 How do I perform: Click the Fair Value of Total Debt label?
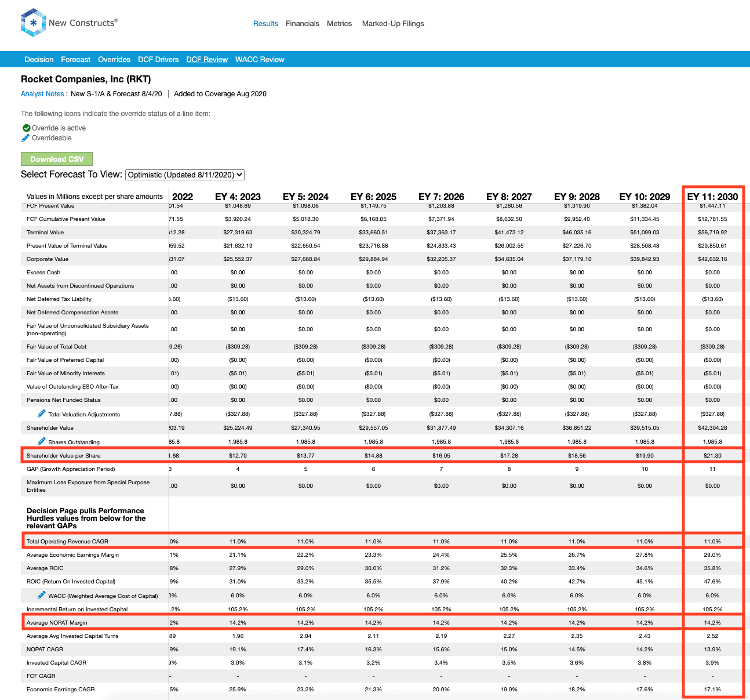(56, 347)
